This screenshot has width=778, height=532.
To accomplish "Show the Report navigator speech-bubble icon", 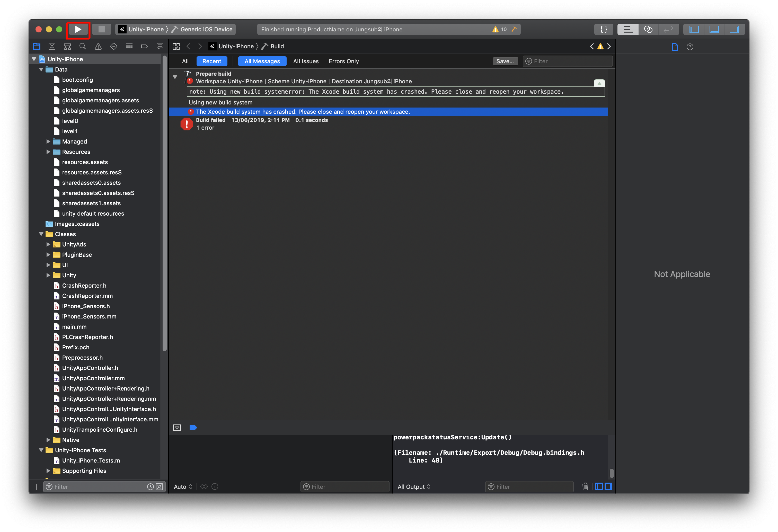I will click(x=160, y=47).
